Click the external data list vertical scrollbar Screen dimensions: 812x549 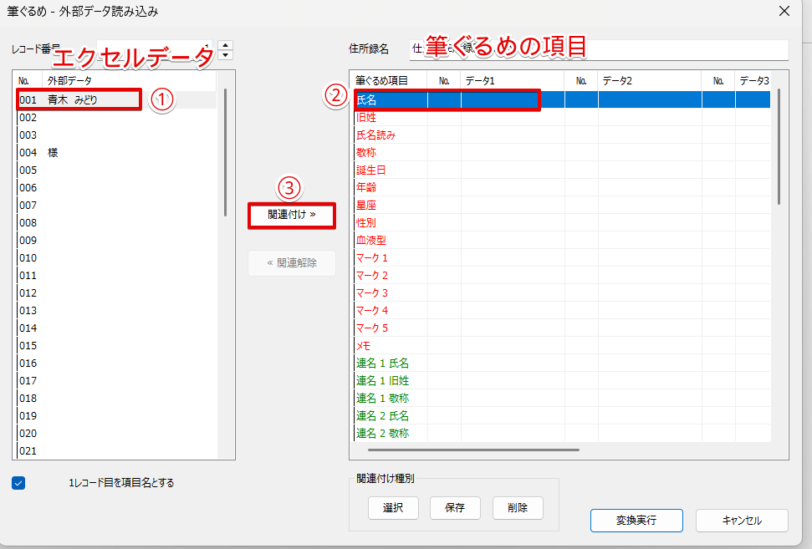coord(225,152)
